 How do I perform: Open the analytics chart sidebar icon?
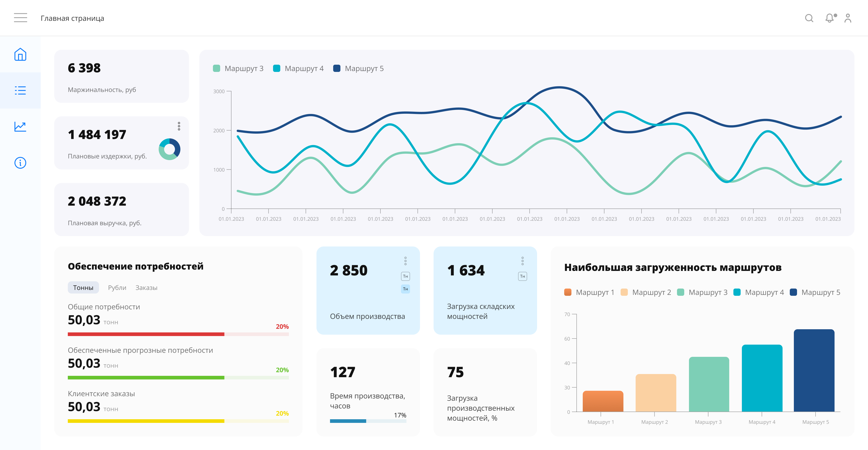coord(20,127)
